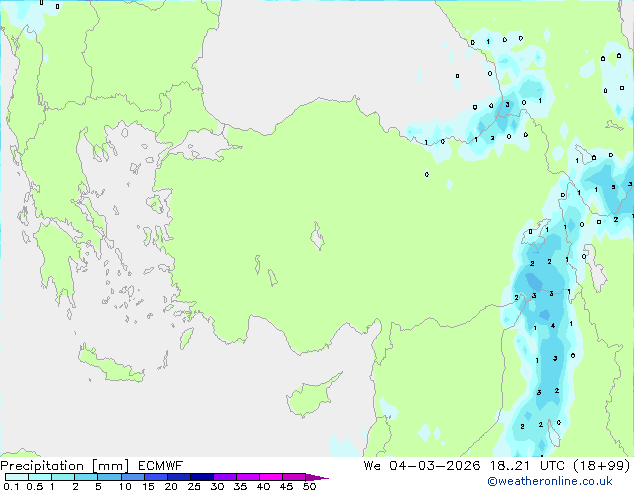
Task: Click the above-50 arrow tip of legend
Action: [317, 477]
